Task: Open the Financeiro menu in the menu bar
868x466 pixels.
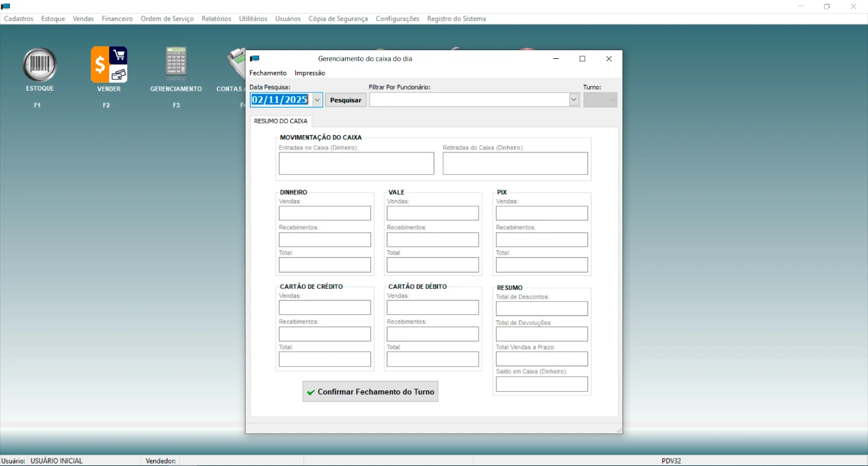Action: [117, 19]
